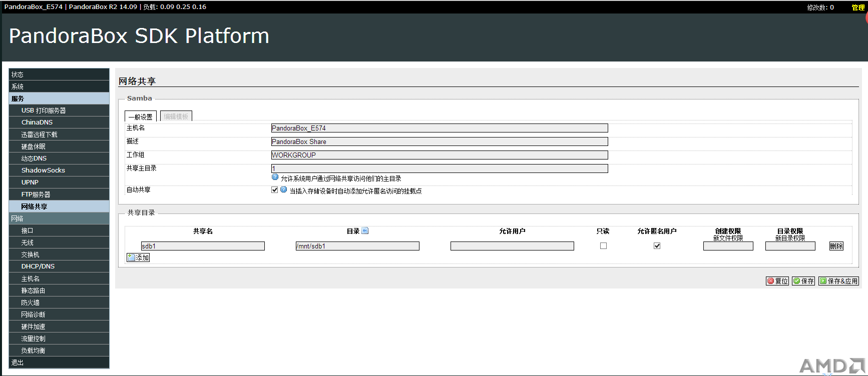The height and width of the screenshot is (376, 868).
Task: Open ChinaDNS settings page
Action: click(59, 122)
